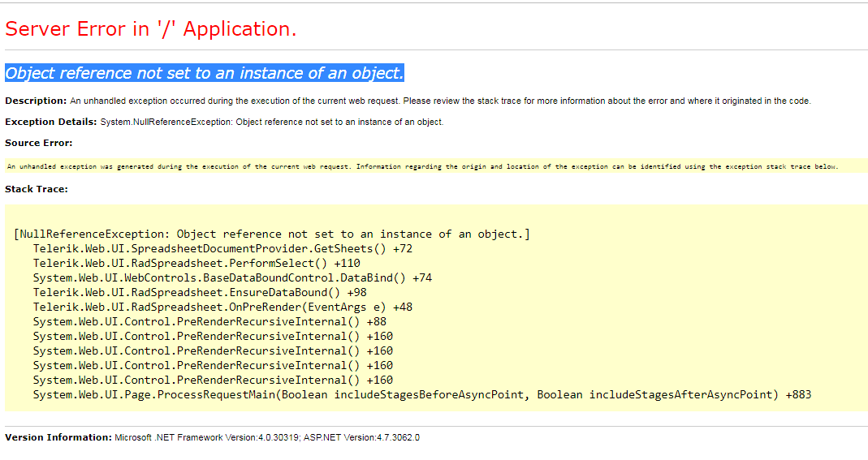Click the 'Microsoft .NET Framework Version:4.0.30319' text
This screenshot has width=868, height=460.
tap(206, 437)
